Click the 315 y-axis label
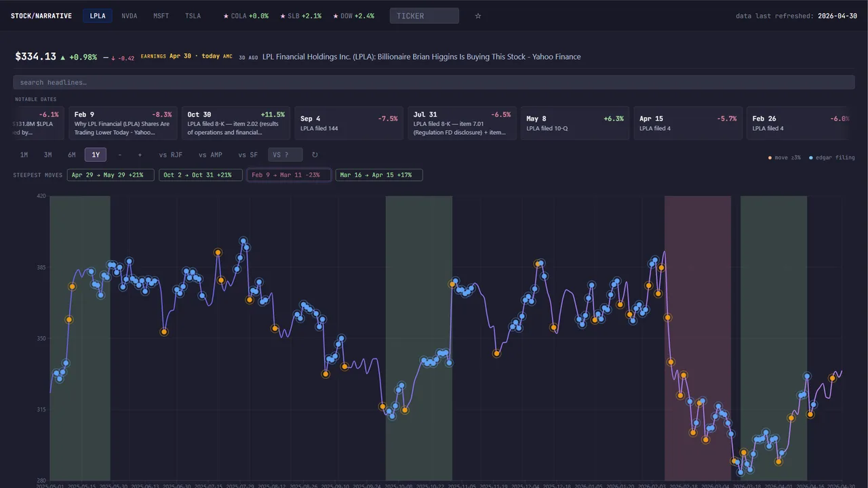 tap(41, 409)
